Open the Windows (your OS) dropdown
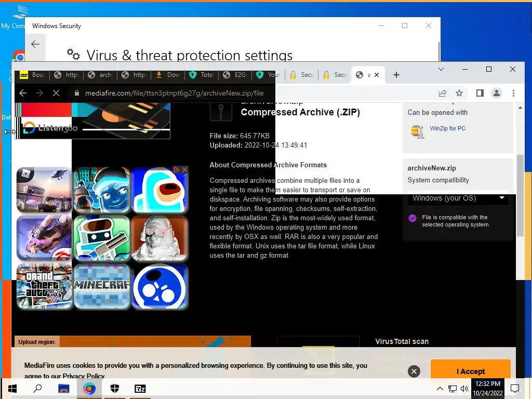Screen dimensions: 532x399 coord(458,198)
